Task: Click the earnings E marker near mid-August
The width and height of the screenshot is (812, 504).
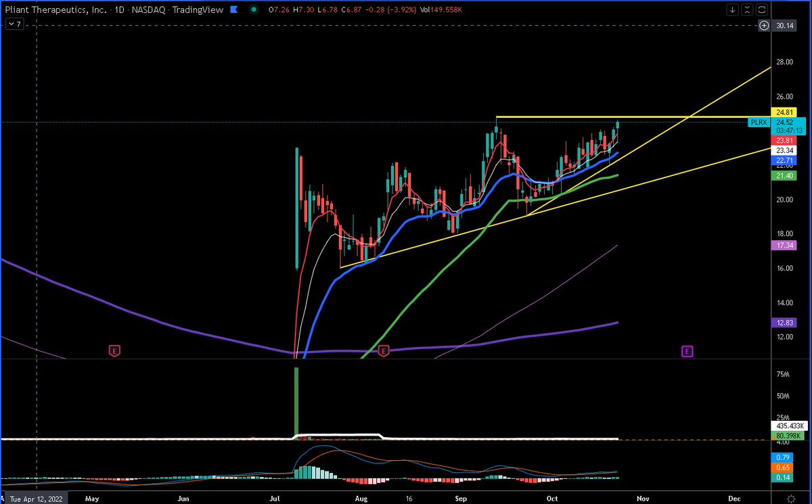Action: (384, 350)
